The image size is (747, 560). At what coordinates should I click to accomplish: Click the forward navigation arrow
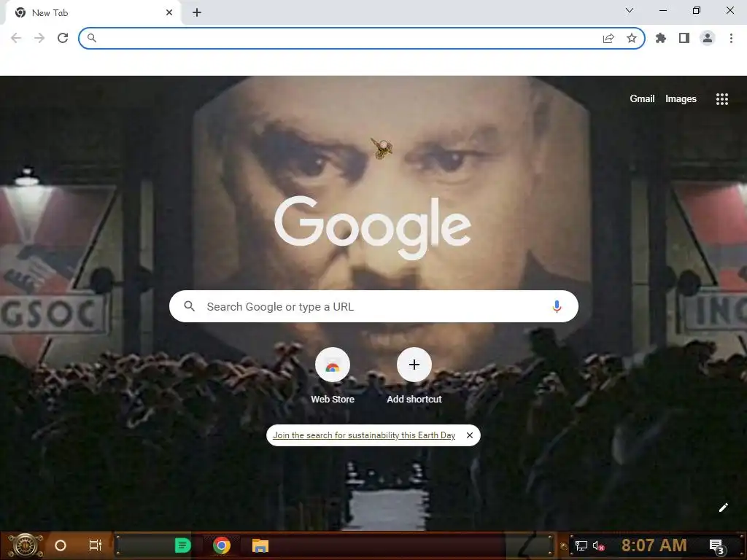click(39, 38)
